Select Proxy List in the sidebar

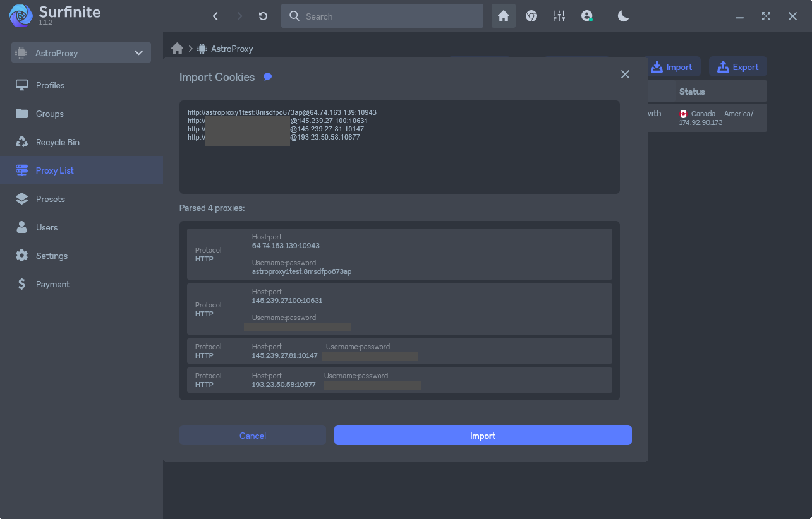[x=82, y=170]
